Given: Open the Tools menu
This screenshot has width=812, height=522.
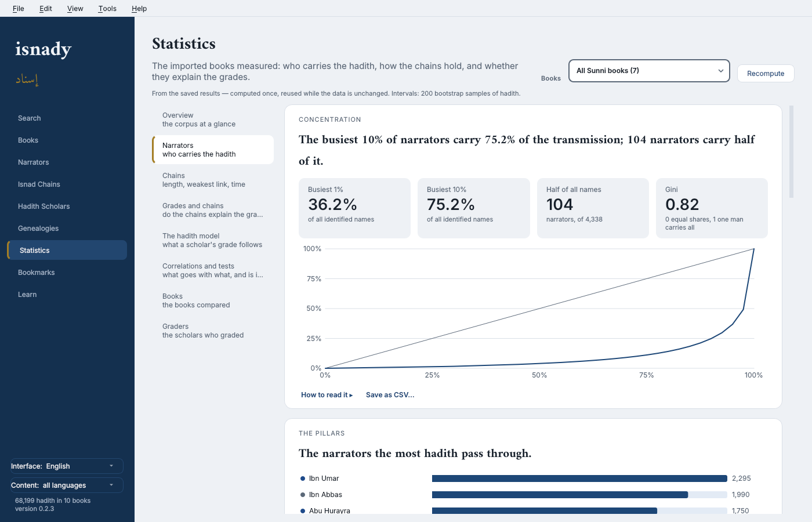Looking at the screenshot, I should coord(107,9).
